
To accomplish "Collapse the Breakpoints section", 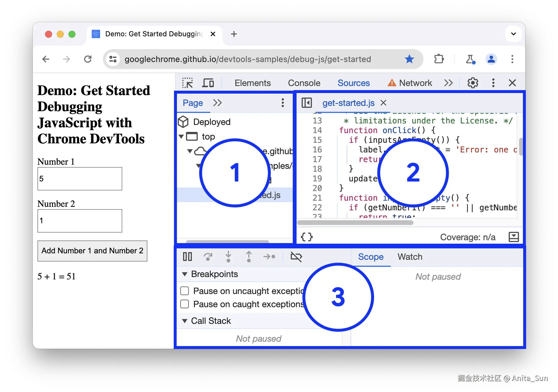I will (x=185, y=274).
